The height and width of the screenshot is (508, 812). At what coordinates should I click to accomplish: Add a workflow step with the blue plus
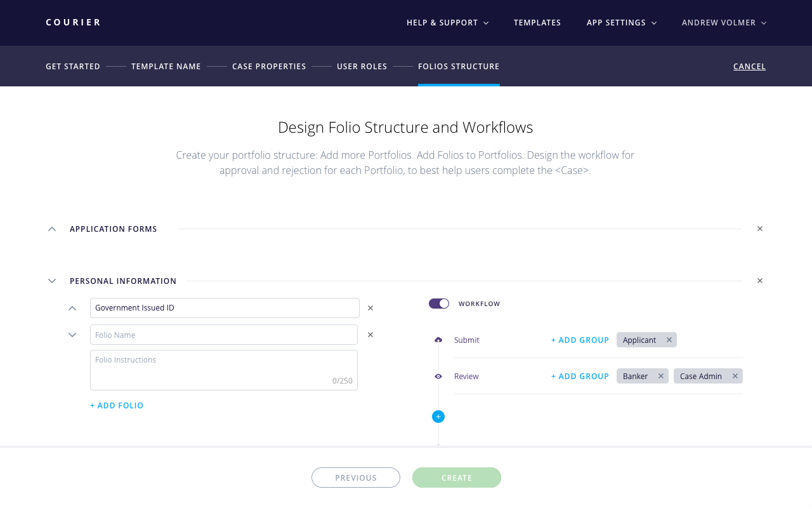point(438,417)
